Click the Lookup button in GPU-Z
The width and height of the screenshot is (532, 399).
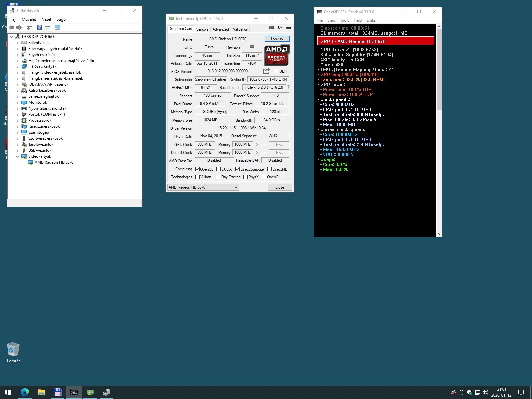click(x=277, y=39)
